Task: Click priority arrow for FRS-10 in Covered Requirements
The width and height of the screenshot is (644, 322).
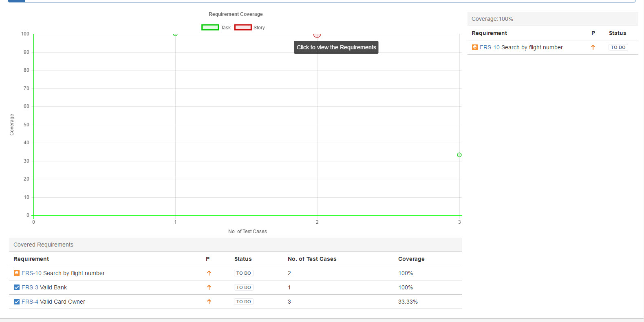Action: (209, 273)
